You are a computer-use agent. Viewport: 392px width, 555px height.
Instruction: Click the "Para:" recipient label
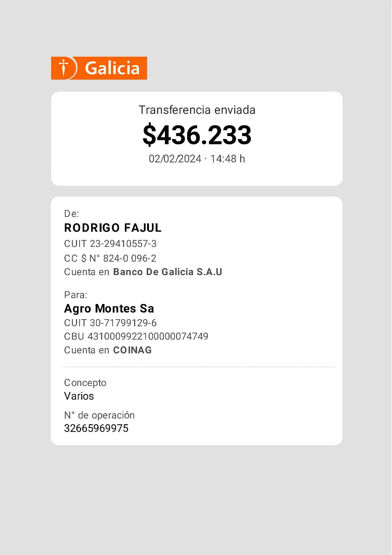pos(76,295)
